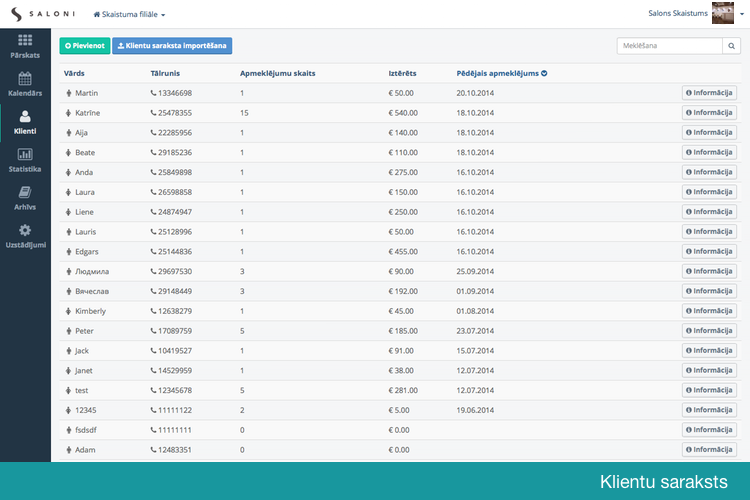The width and height of the screenshot is (750, 500).
Task: Select the Klienti person icon
Action: (x=25, y=116)
